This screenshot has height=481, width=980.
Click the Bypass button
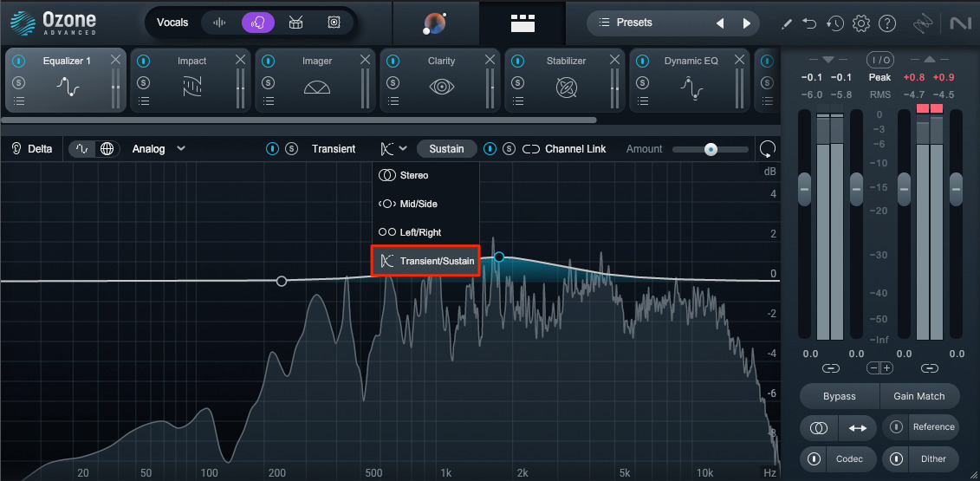pos(840,396)
